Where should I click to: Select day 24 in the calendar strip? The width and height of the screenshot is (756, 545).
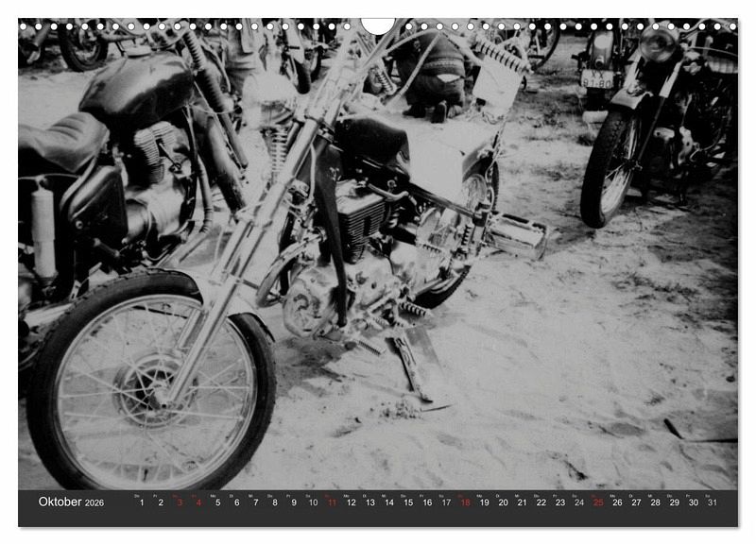[x=579, y=502]
